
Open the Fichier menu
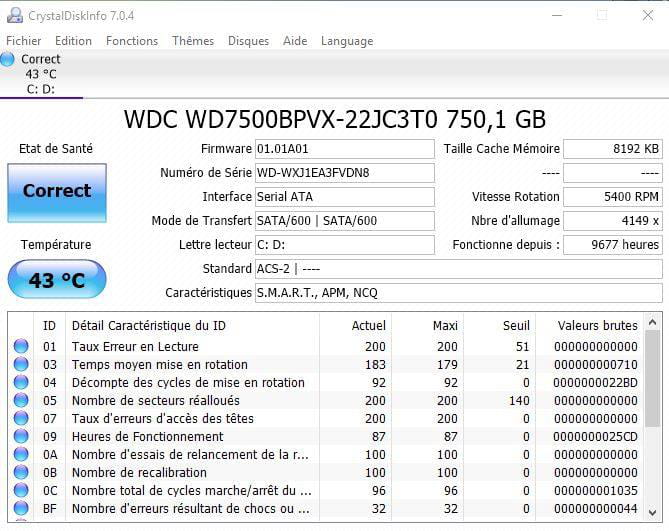(x=23, y=41)
